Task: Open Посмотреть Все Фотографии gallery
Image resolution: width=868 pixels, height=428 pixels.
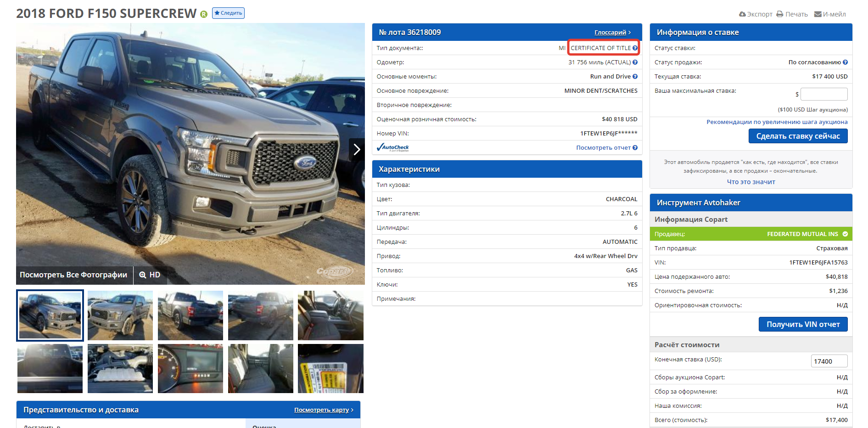Action: 73,275
